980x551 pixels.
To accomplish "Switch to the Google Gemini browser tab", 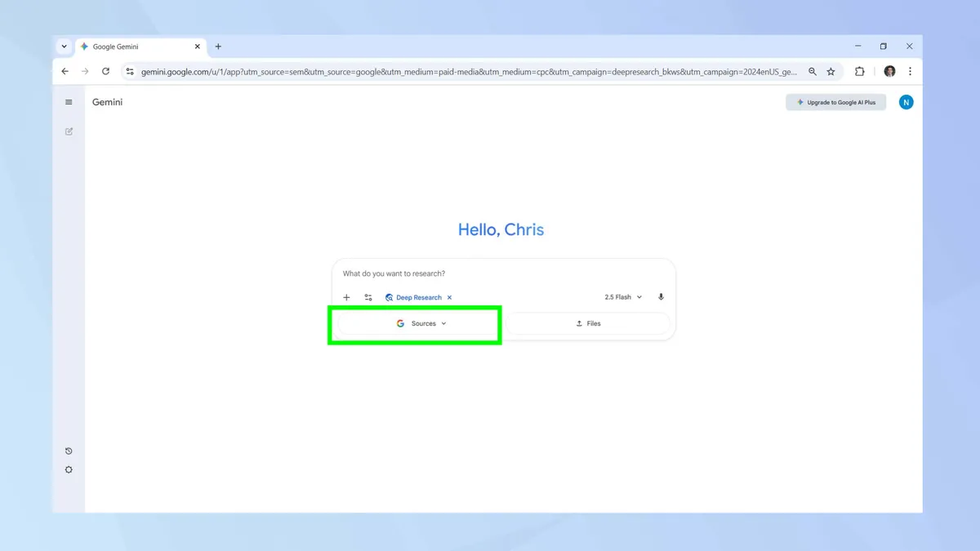I will (x=131, y=47).
